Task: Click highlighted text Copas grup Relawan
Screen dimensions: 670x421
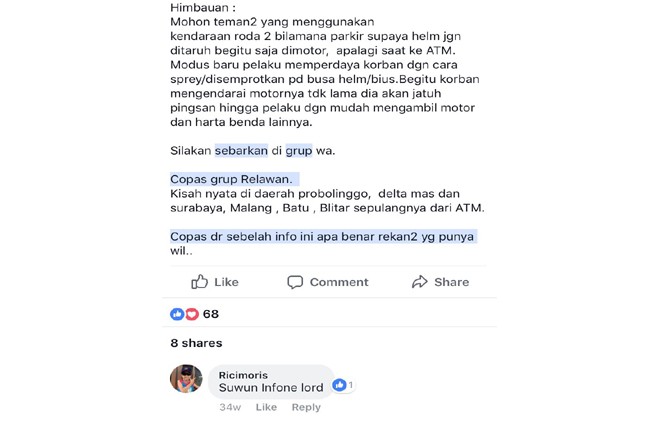Action: pos(231,179)
